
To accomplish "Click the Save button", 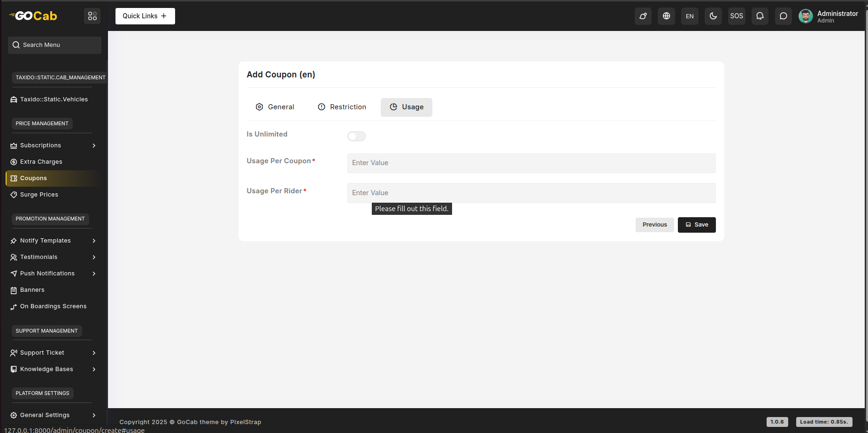I will (696, 225).
